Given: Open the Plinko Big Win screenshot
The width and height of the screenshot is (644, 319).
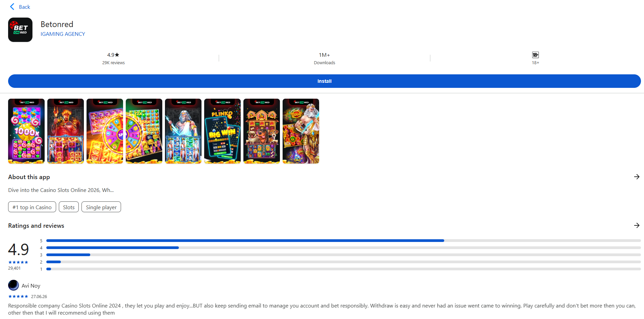Looking at the screenshot, I should tap(222, 131).
